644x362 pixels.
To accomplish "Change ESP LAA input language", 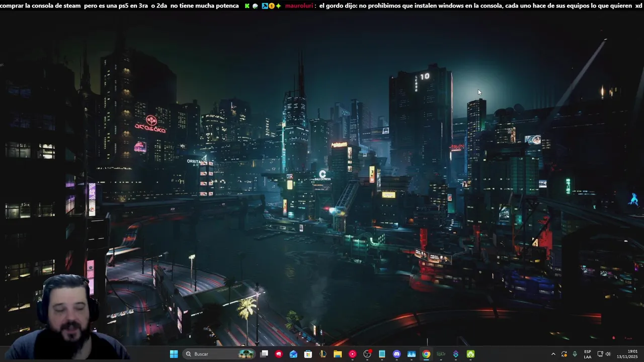I will tap(588, 354).
